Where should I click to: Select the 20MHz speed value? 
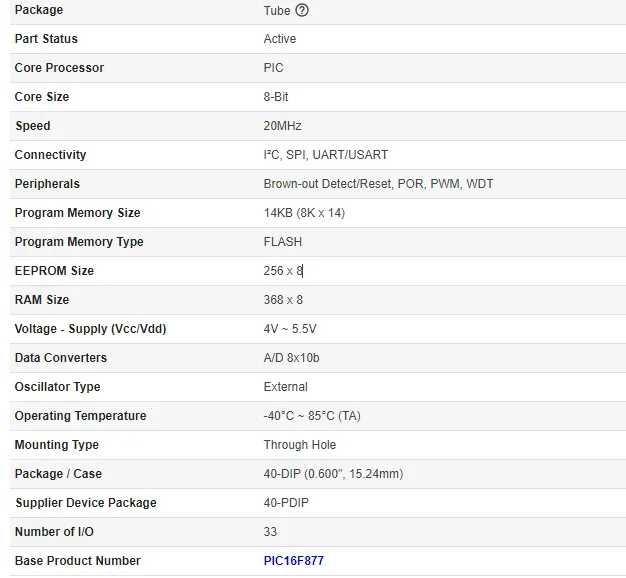coord(282,126)
